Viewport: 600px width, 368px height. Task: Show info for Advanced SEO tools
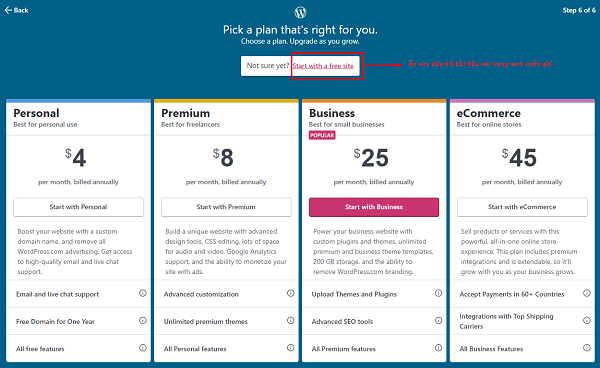pos(439,320)
